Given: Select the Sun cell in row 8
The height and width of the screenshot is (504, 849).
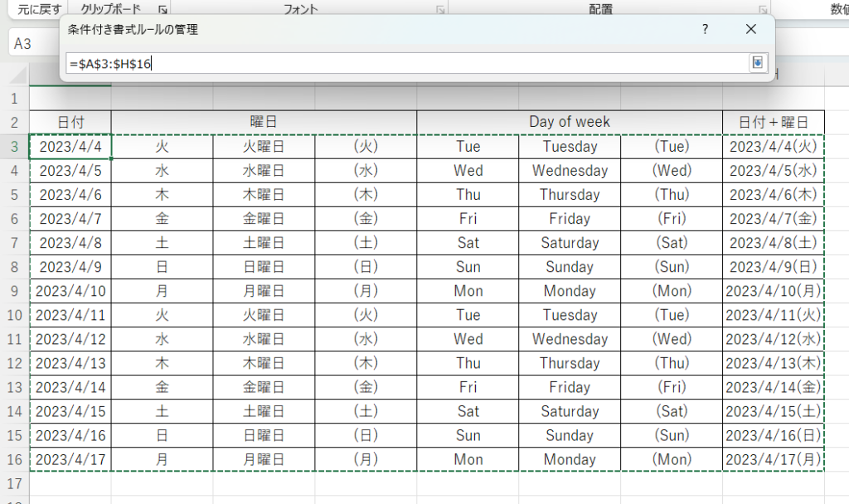Looking at the screenshot, I should [x=468, y=267].
